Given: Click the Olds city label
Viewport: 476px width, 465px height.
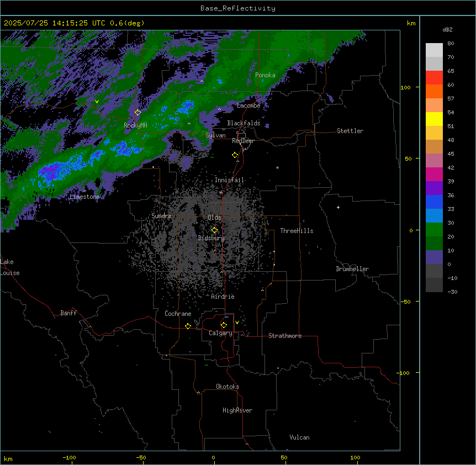Looking at the screenshot, I should 214,218.
